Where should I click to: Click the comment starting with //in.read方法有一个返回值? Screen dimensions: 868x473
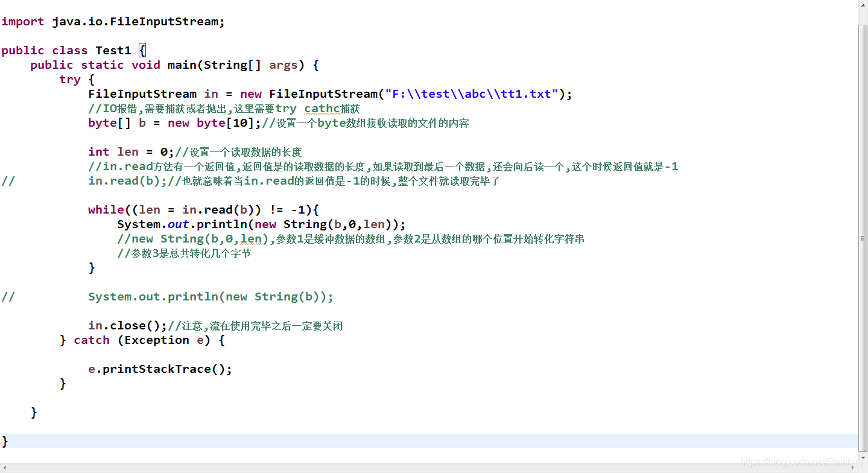383,167
